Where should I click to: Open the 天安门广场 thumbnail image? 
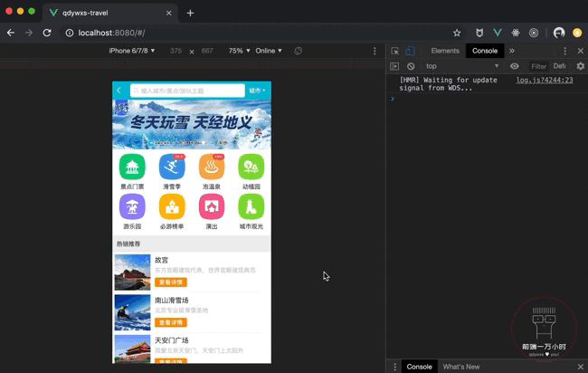pyautogui.click(x=132, y=349)
